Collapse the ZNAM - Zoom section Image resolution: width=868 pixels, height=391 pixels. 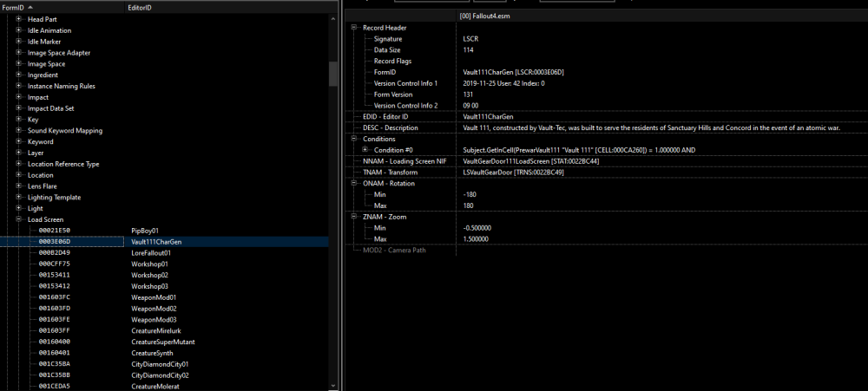point(354,217)
